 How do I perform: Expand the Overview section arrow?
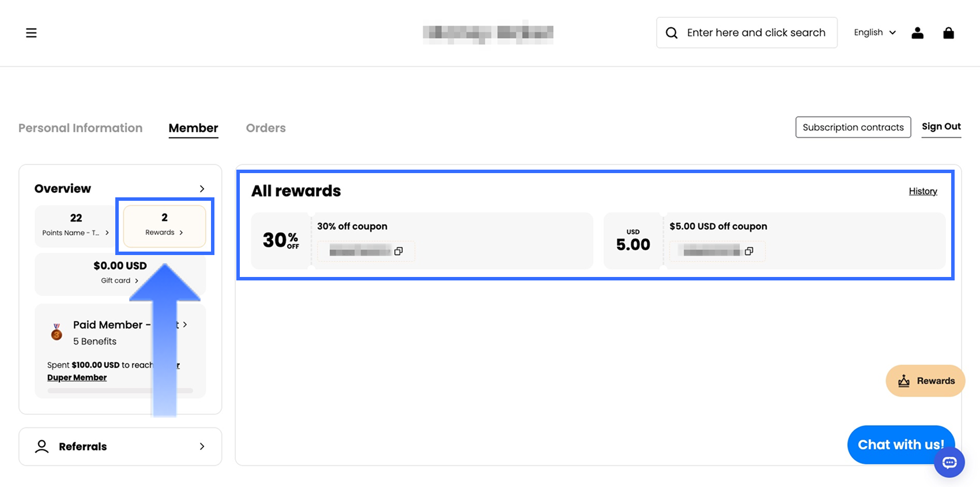(x=202, y=189)
